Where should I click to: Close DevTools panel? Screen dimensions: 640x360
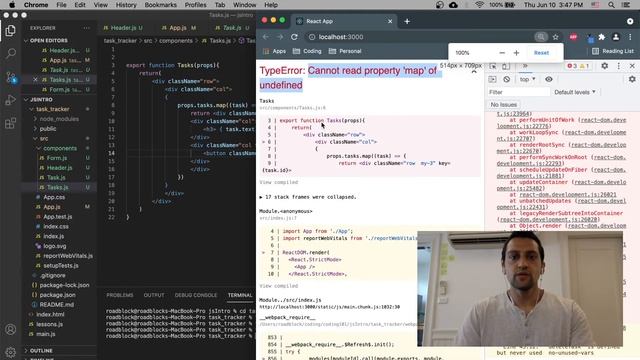(632, 66)
